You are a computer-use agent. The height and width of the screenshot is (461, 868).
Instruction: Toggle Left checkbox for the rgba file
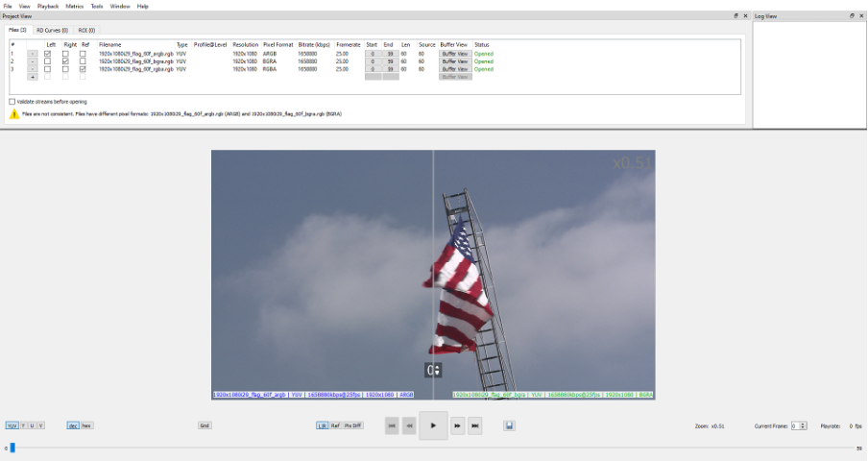pyautogui.click(x=48, y=69)
